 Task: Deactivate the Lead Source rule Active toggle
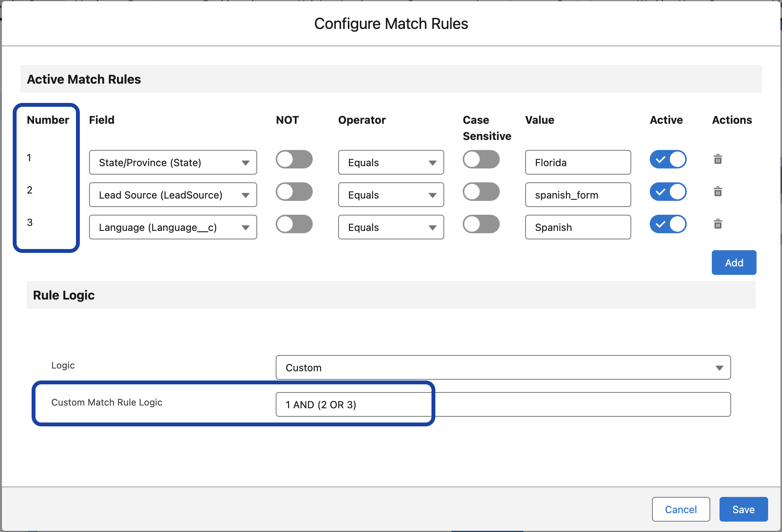[x=668, y=192]
